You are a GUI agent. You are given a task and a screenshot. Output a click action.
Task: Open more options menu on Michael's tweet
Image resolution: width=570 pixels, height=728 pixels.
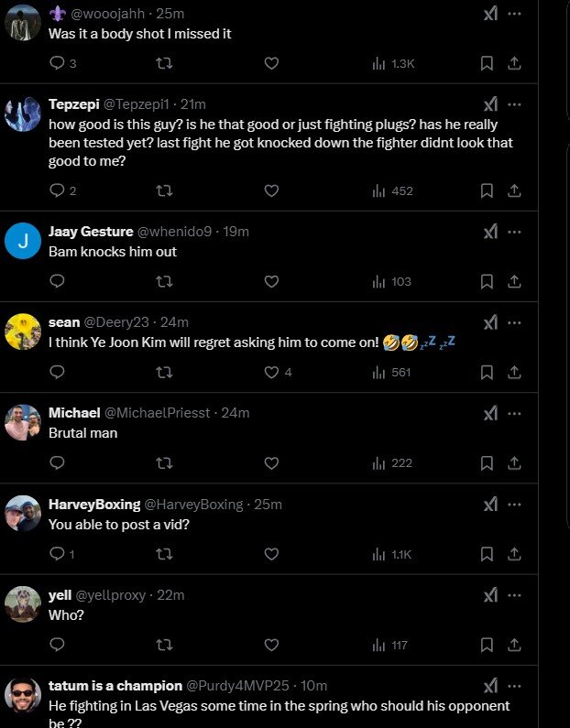point(514,413)
